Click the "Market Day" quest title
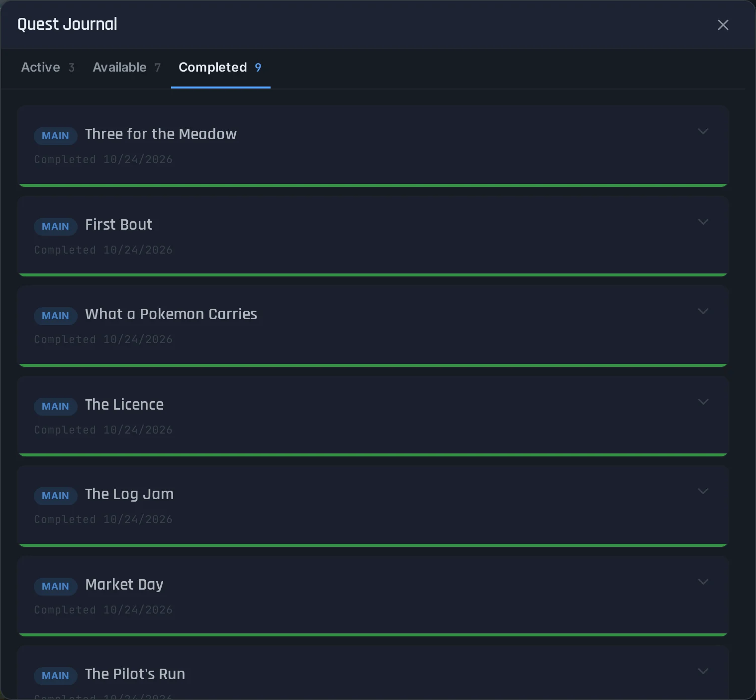This screenshot has height=700, width=756. 124,585
